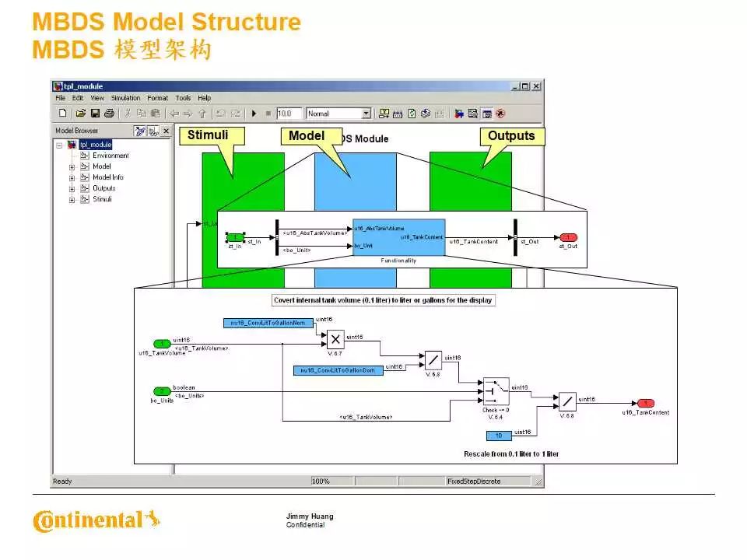
Task: Toggle first Model Browser option icon
Action: click(140, 131)
